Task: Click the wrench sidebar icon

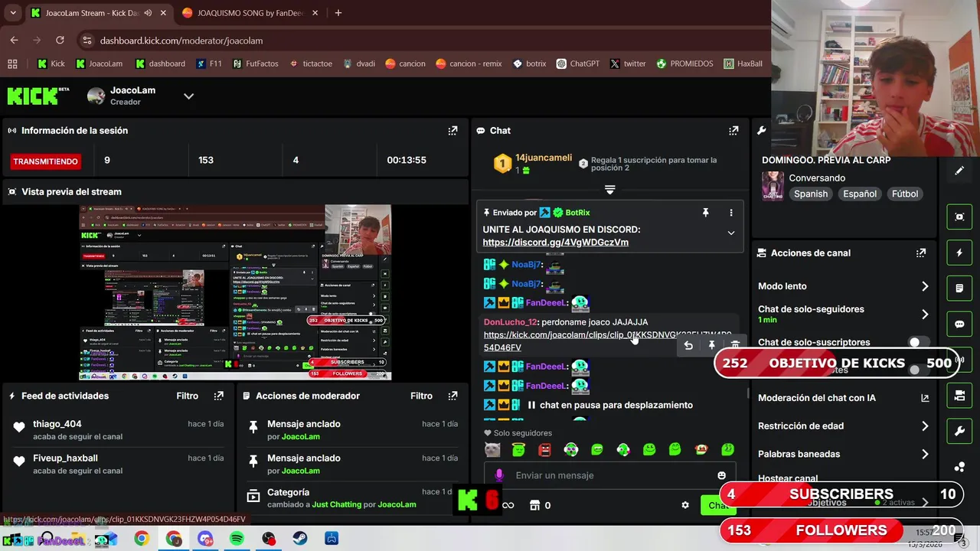Action: [959, 432]
